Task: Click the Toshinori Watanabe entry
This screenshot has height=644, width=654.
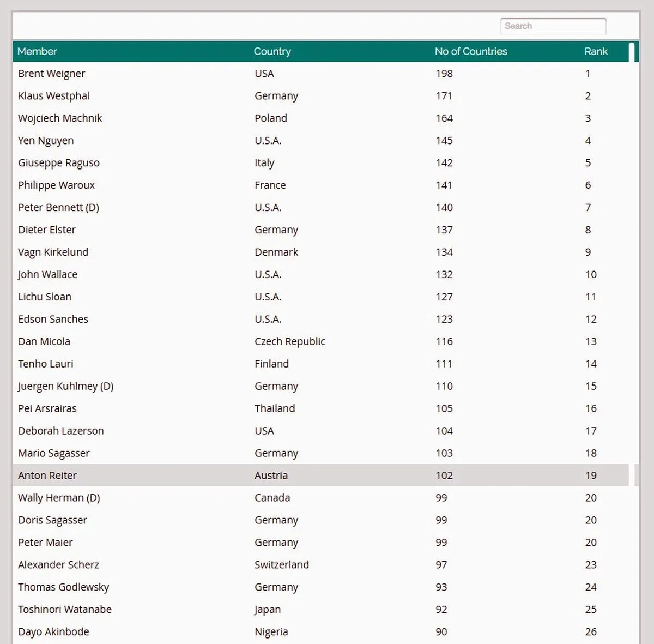Action: point(64,610)
